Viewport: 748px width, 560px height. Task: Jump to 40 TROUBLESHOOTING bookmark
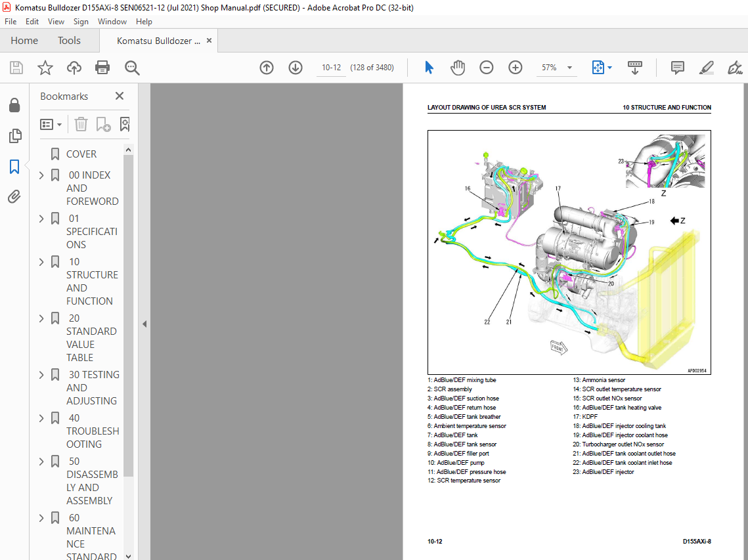[93, 431]
